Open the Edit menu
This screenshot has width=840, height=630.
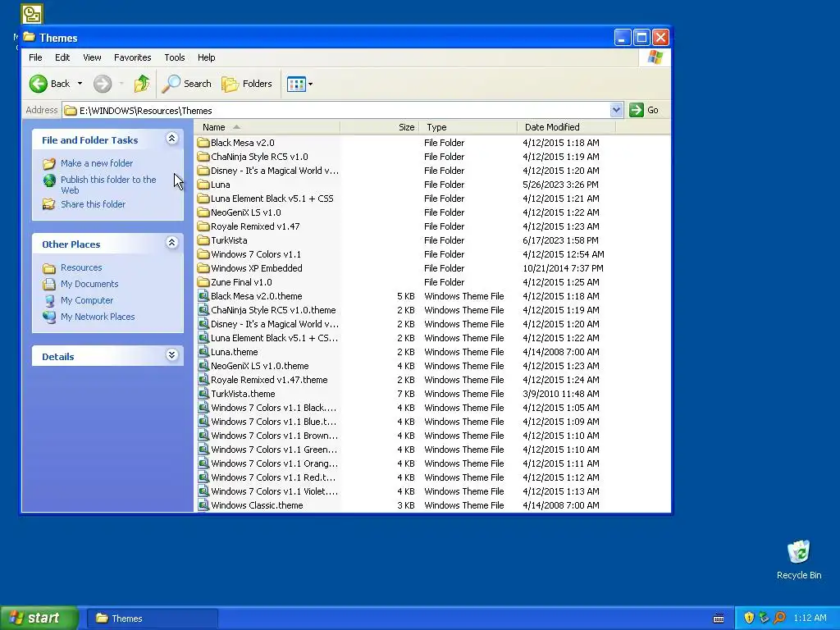pyautogui.click(x=62, y=57)
